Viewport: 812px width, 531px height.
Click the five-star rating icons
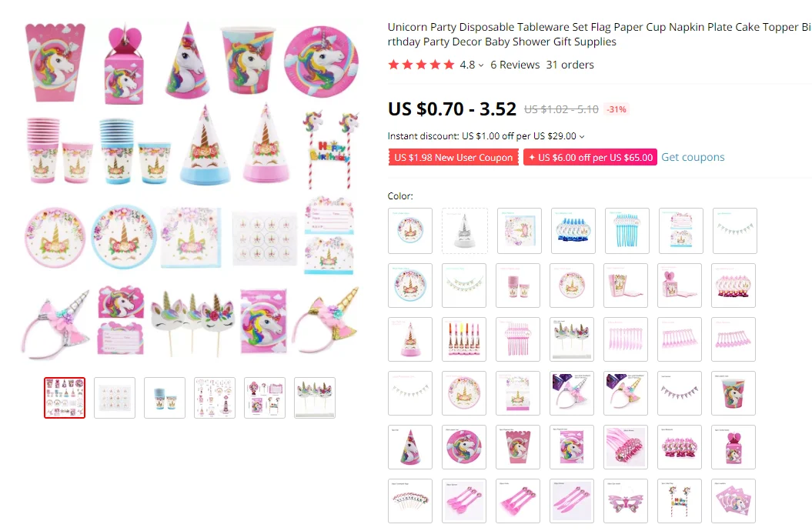tap(421, 65)
